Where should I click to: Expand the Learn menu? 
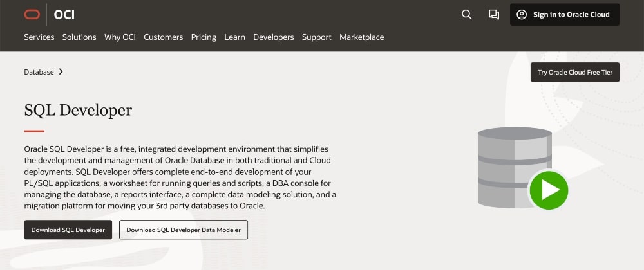click(x=234, y=37)
